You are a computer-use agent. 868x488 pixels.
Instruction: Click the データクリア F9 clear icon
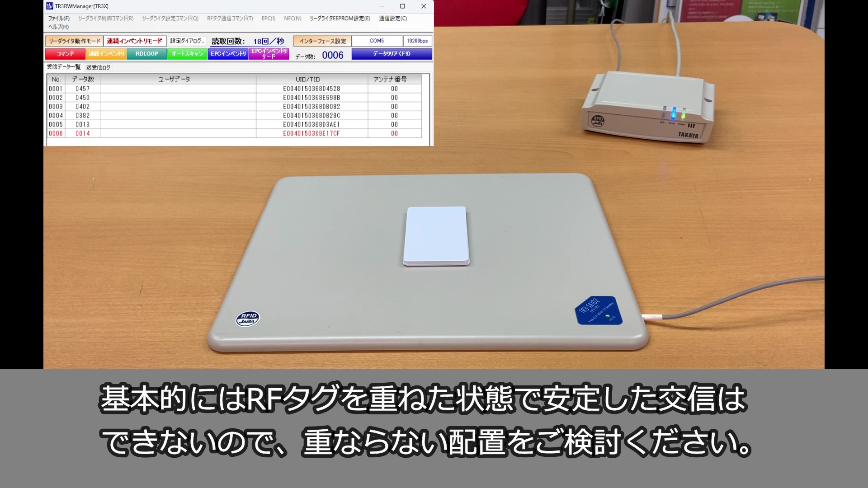tap(391, 54)
